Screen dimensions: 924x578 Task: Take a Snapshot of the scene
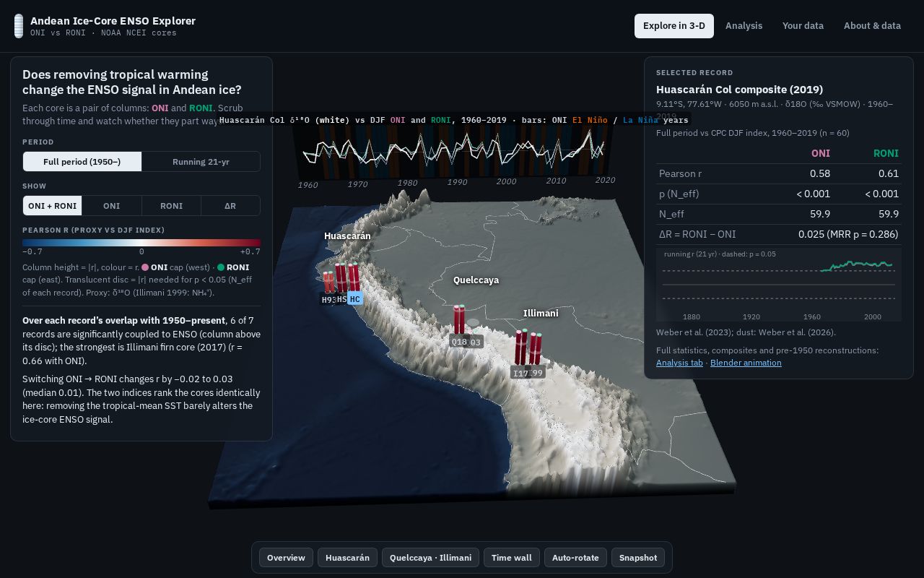pos(638,558)
